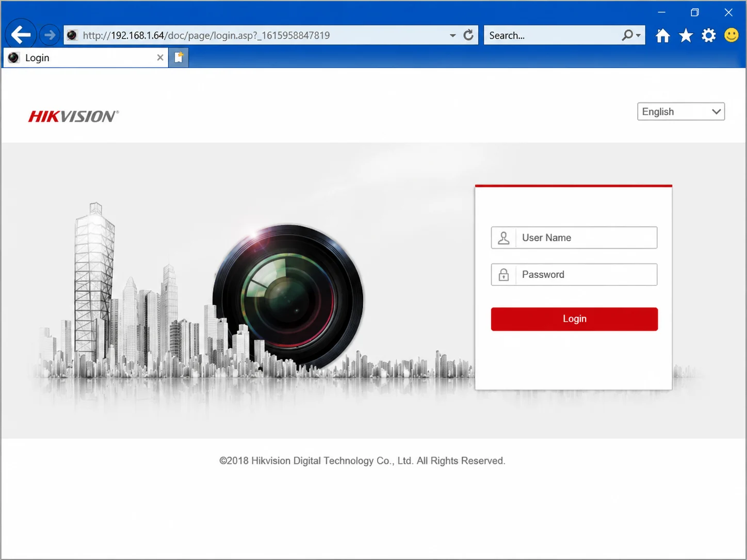Open the address bar history dropdown arrow

[452, 36]
